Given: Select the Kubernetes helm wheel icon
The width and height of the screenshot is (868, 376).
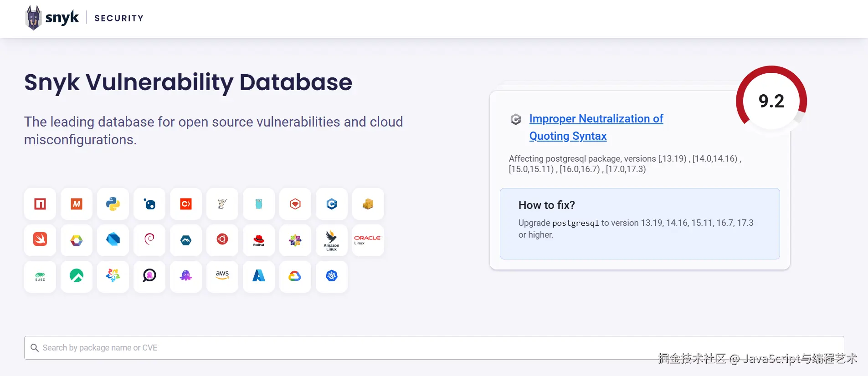Looking at the screenshot, I should [x=332, y=276].
